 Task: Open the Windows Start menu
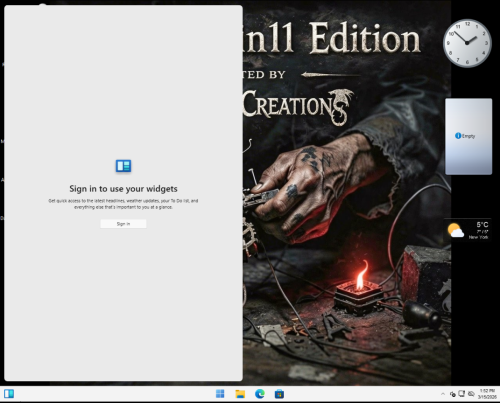click(220, 394)
